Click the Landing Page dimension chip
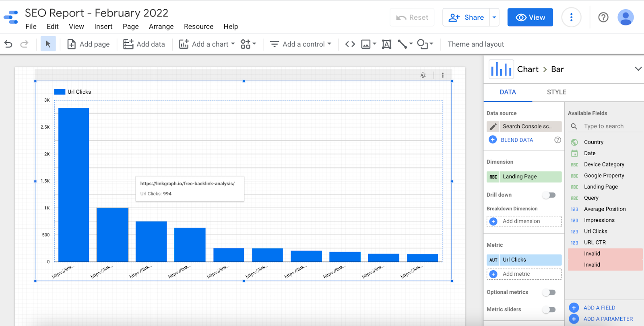The image size is (644, 326). point(524,177)
